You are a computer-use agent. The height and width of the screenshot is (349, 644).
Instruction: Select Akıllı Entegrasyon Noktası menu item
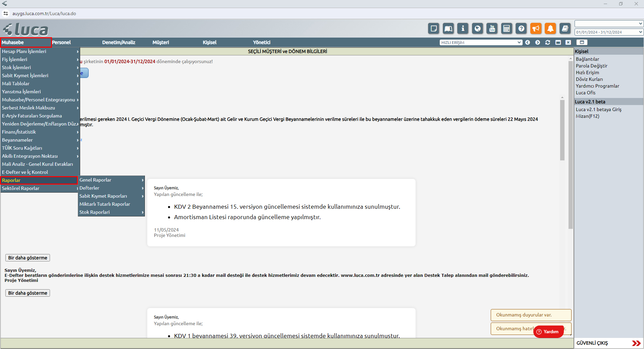click(40, 156)
